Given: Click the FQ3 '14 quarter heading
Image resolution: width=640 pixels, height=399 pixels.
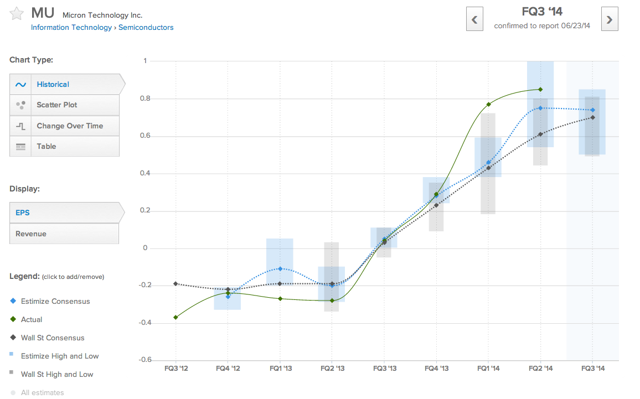Looking at the screenshot, I should [542, 12].
